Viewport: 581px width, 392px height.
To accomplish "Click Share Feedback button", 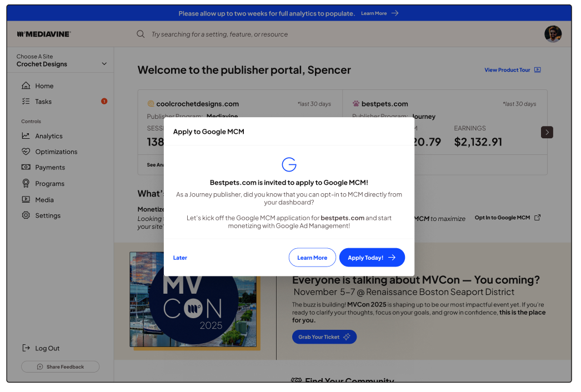I will coord(60,367).
